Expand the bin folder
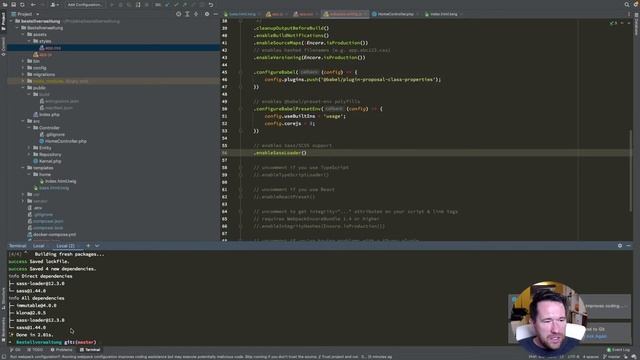 (23, 61)
